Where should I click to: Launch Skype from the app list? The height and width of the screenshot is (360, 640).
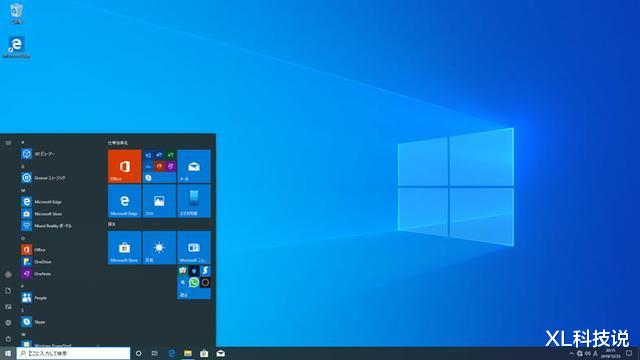point(61,322)
